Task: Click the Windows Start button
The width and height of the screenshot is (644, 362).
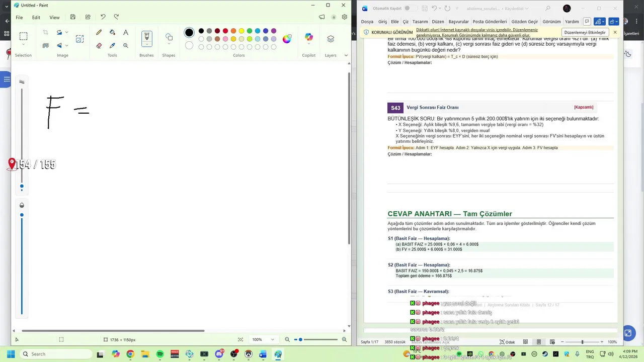Action: coord(11,354)
